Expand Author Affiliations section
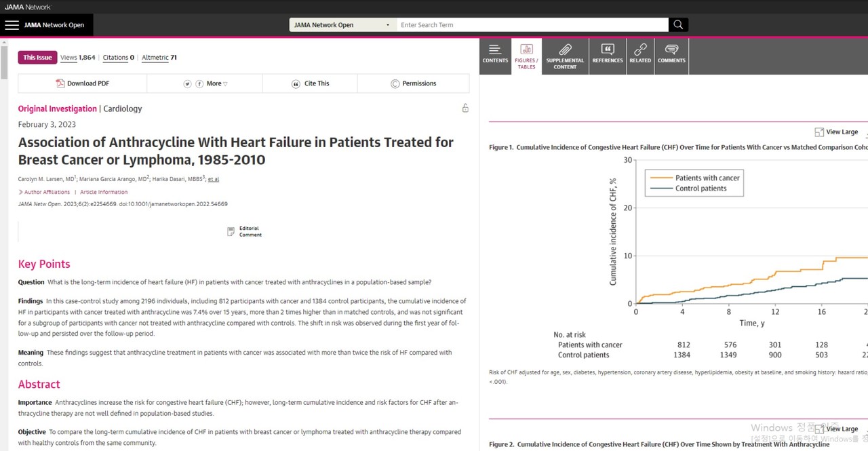The image size is (868, 451). (44, 192)
